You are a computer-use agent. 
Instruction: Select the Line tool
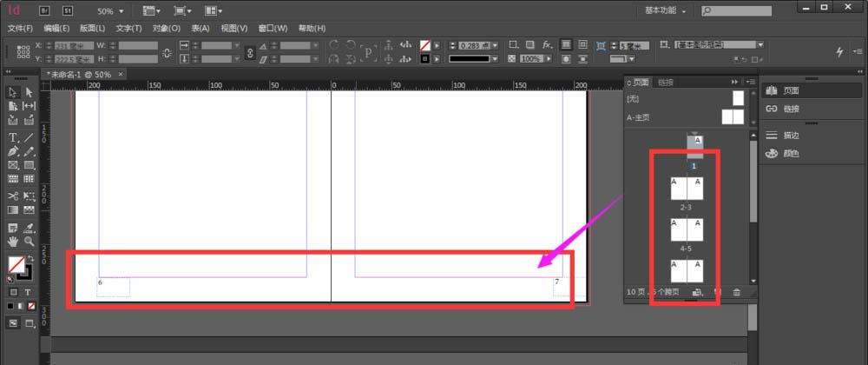click(x=30, y=136)
